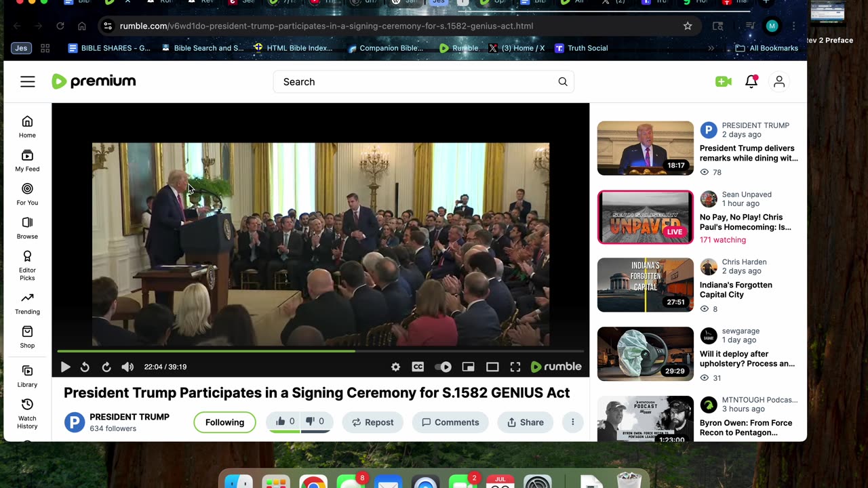Image resolution: width=868 pixels, height=488 pixels.
Task: Mute the video volume
Action: 127,367
